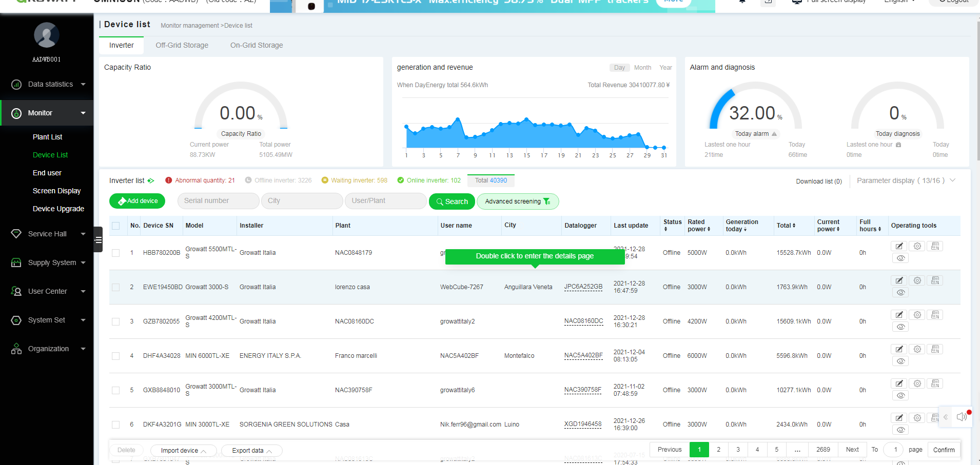Check the select-all checkbox in table header

pyautogui.click(x=116, y=226)
